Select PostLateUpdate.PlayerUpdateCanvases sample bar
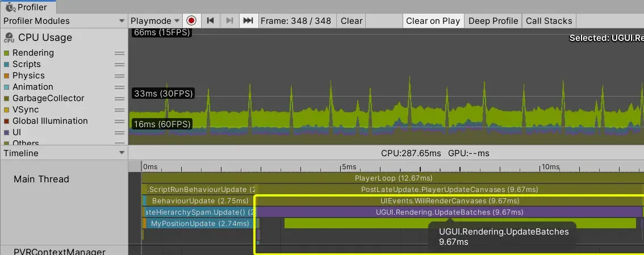Viewport: 644px width, 255px height. coord(449,189)
